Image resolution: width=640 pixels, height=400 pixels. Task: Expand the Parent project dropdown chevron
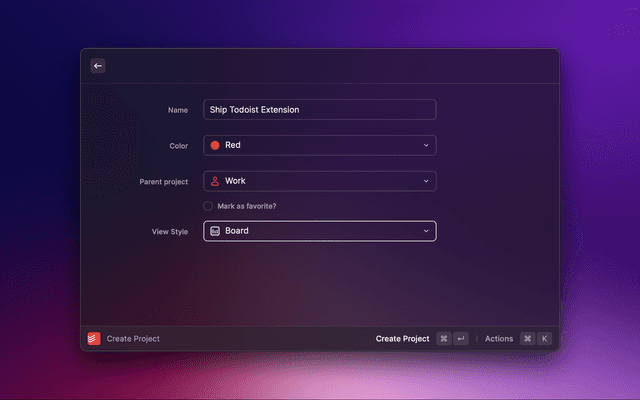click(x=426, y=181)
